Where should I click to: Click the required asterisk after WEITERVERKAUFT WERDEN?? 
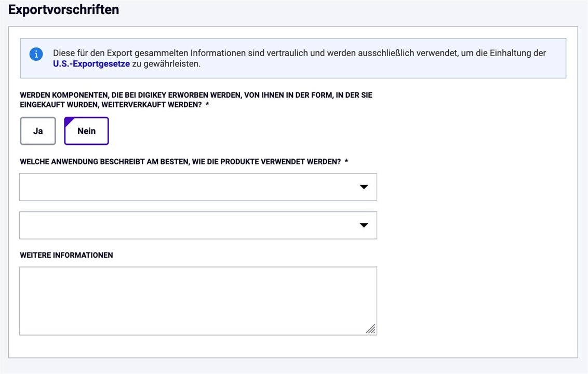(207, 104)
